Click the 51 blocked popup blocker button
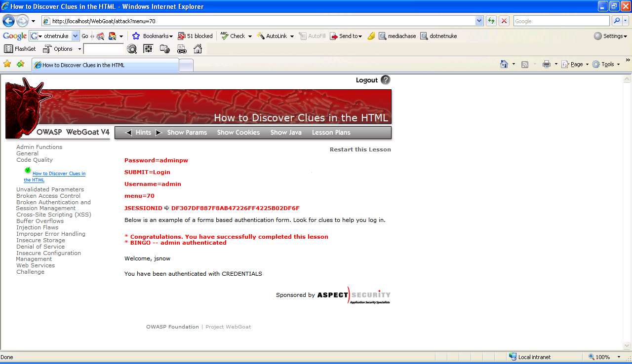Screen dimensions: 632x364 [196, 36]
